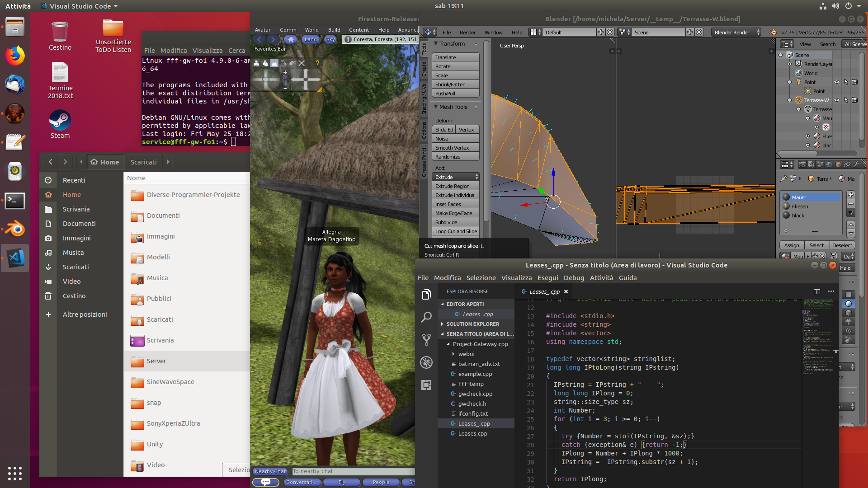Toggle visibility eye for Terrasse-W object

click(x=837, y=100)
